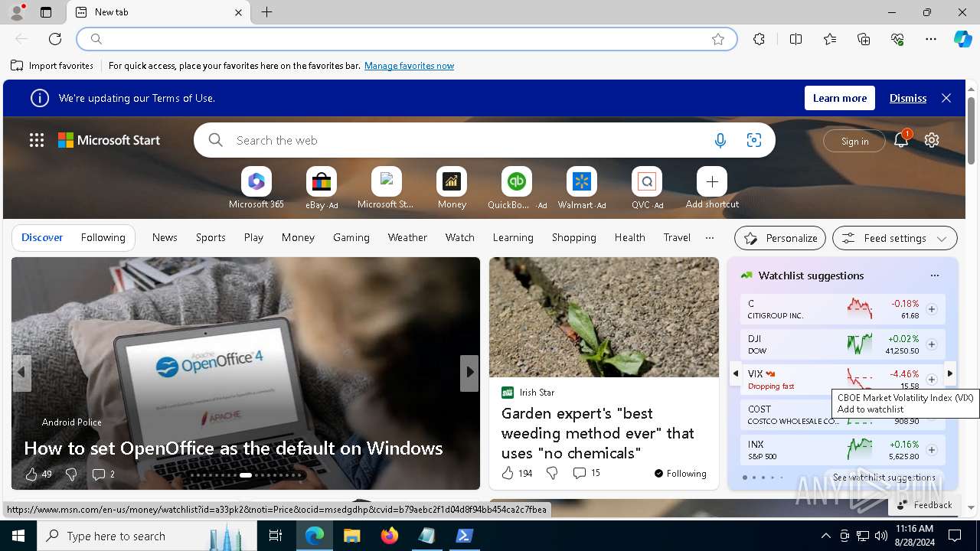Image resolution: width=980 pixels, height=551 pixels.
Task: Show more feed categories ellipsis
Action: (710, 237)
